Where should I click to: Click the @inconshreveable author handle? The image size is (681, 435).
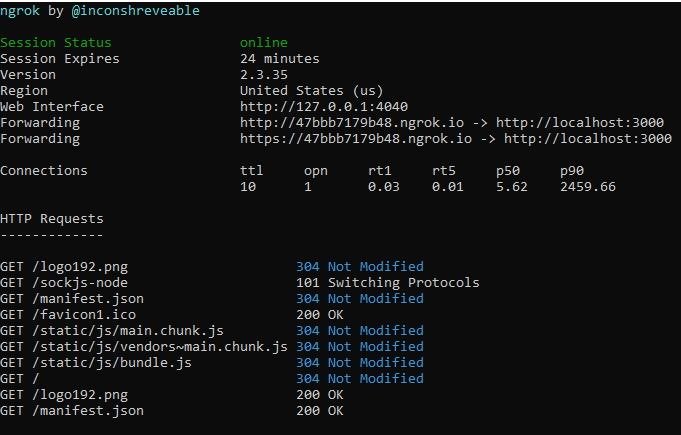pyautogui.click(x=136, y=10)
